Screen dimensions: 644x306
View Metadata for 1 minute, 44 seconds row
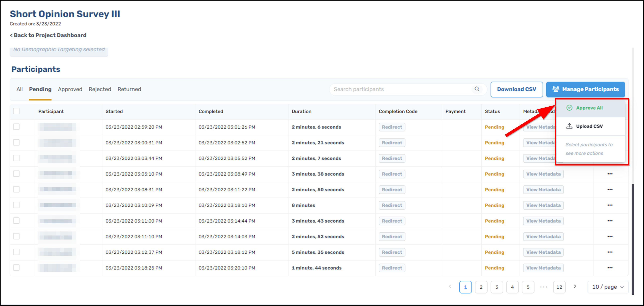[x=543, y=268]
